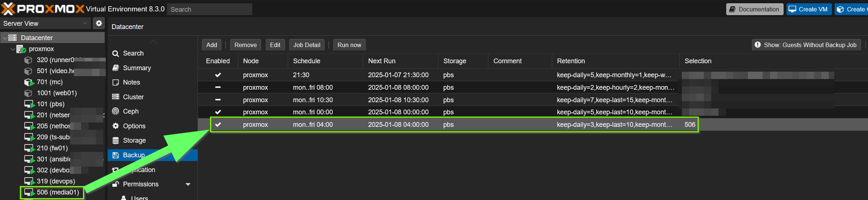Click the Ceph icon
This screenshot has height=200, width=868.
[116, 111]
